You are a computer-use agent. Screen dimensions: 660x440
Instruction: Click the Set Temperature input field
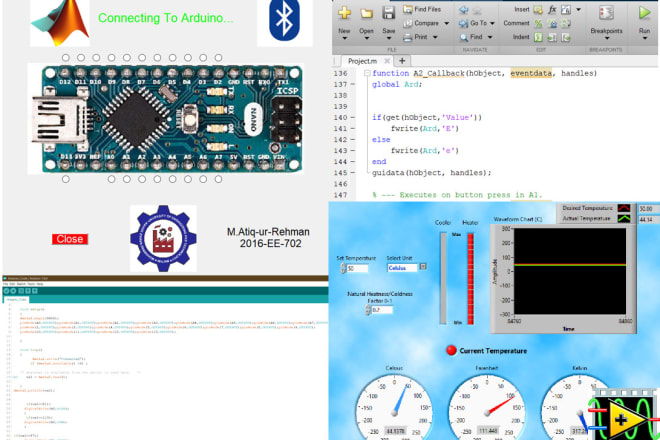tap(357, 268)
